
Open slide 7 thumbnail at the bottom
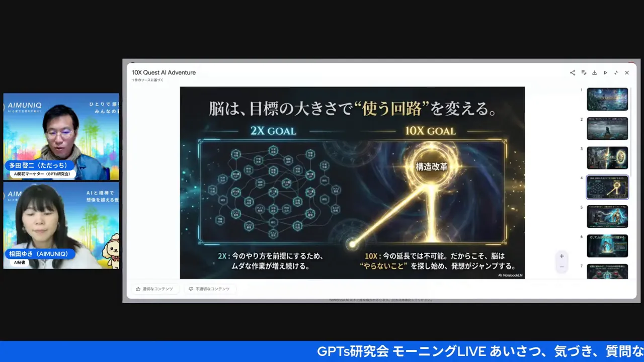(x=607, y=271)
